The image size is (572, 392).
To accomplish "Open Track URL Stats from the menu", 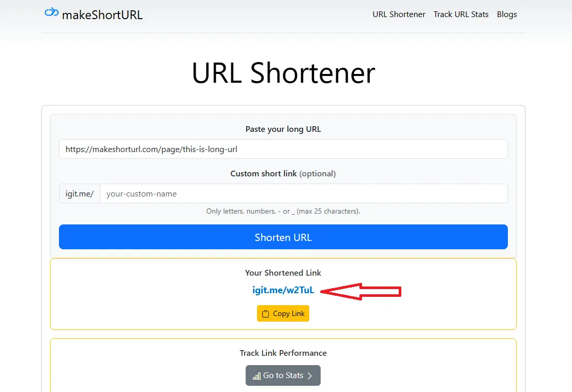I will [461, 14].
